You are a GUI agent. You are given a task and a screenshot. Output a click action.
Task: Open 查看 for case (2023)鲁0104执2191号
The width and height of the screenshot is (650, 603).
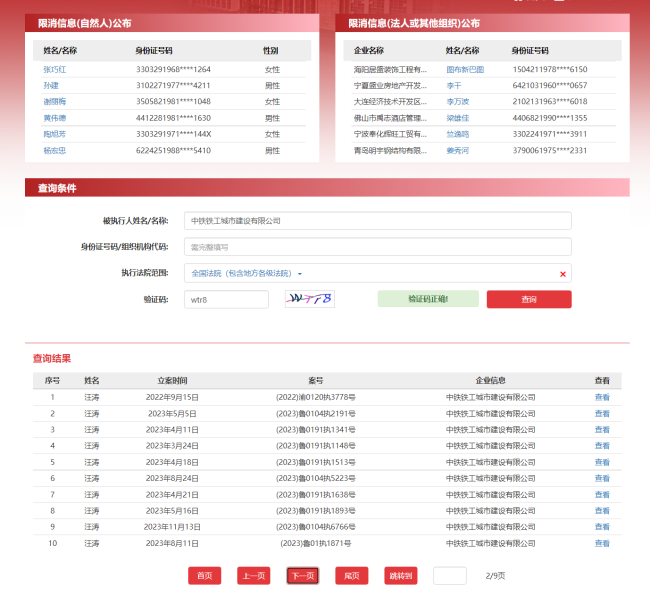coord(602,413)
